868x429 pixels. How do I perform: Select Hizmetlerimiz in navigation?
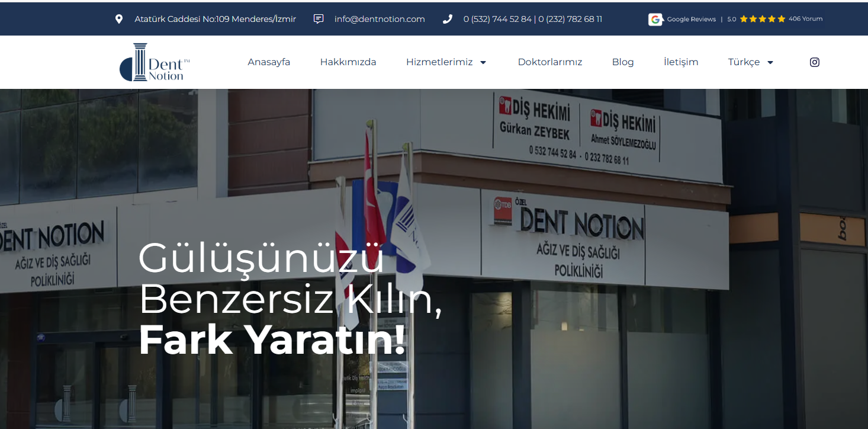[x=439, y=62]
